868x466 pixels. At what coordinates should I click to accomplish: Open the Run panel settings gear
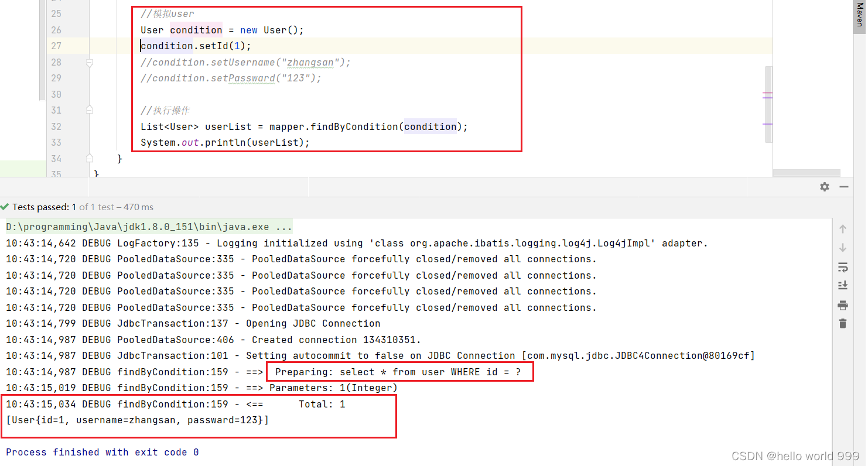[825, 187]
